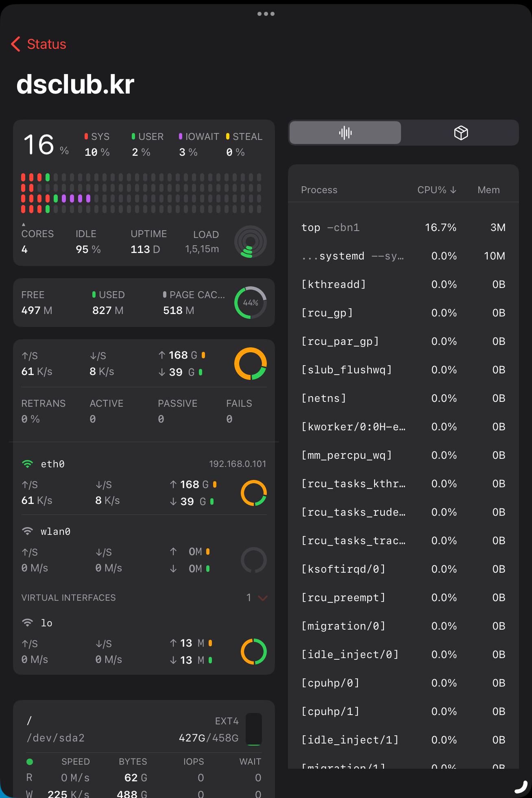The image size is (532, 798).
Task: Click the Process column header
Action: tap(319, 190)
